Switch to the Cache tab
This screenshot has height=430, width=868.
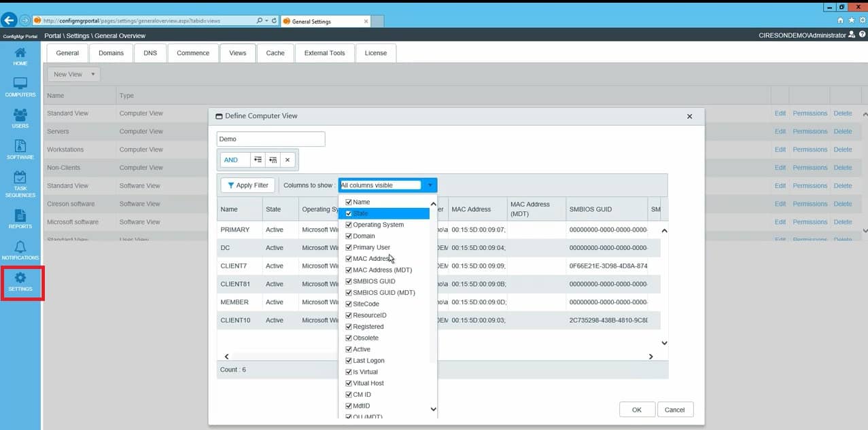tap(275, 53)
